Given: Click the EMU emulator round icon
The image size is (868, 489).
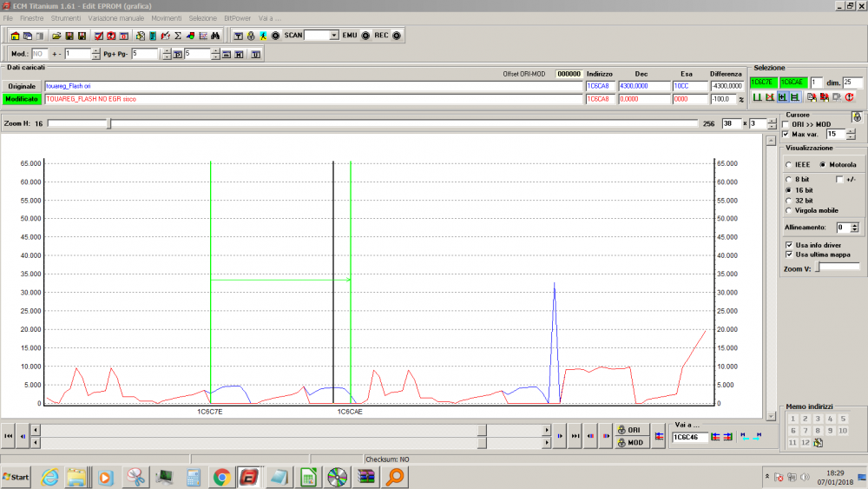Looking at the screenshot, I should tap(365, 36).
